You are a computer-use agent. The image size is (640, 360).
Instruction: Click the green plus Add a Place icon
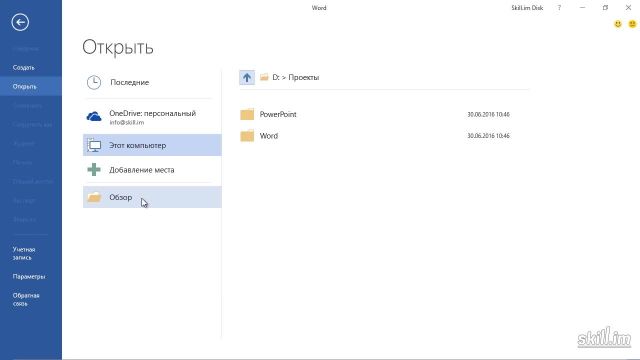[x=94, y=169]
